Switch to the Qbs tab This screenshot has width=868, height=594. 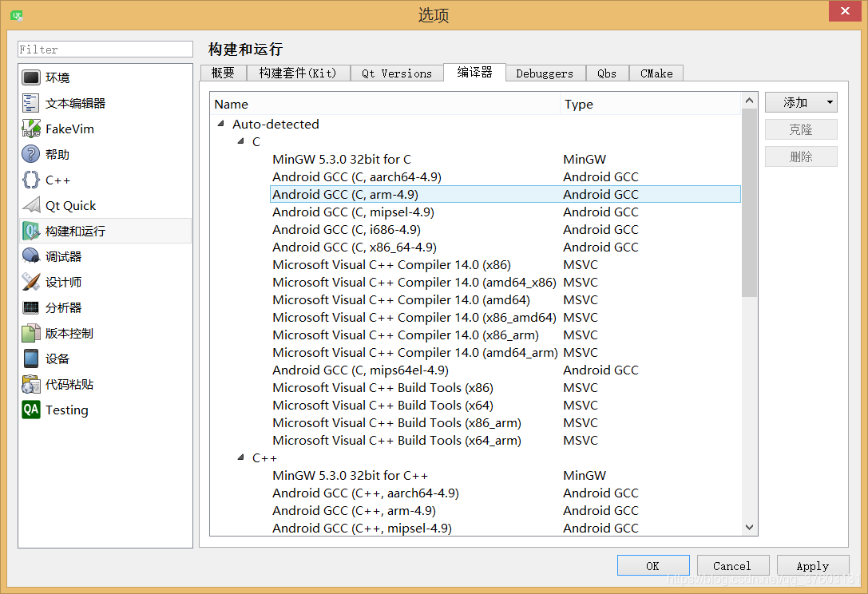coord(607,73)
